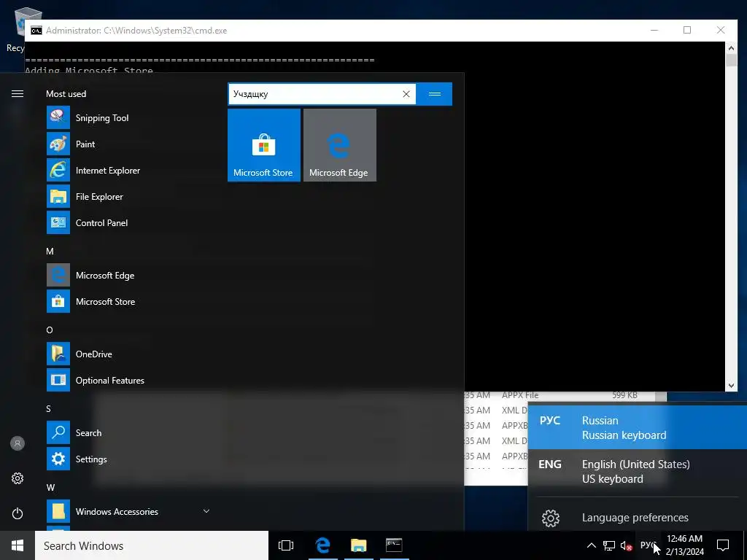Launch Paint from the Start menu
Viewport: 747px width, 560px height.
[128, 144]
